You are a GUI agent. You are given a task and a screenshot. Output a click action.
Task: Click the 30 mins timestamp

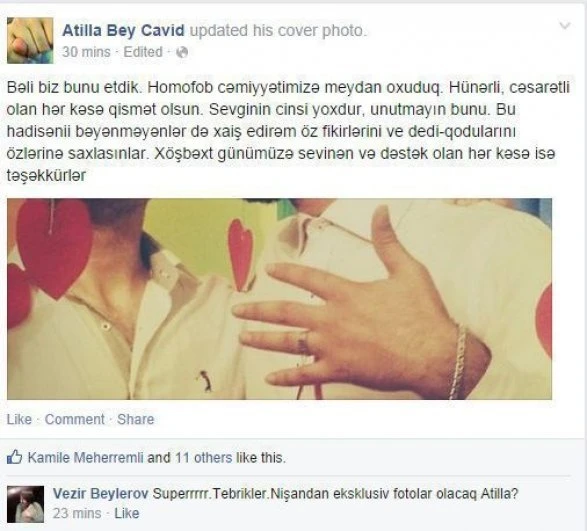point(86,52)
